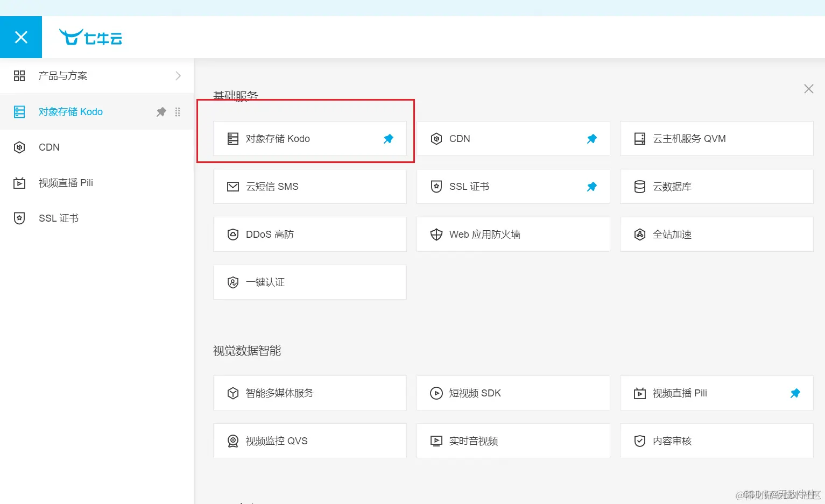
Task: Click the 视觉数据智能 section heading
Action: [x=247, y=351]
